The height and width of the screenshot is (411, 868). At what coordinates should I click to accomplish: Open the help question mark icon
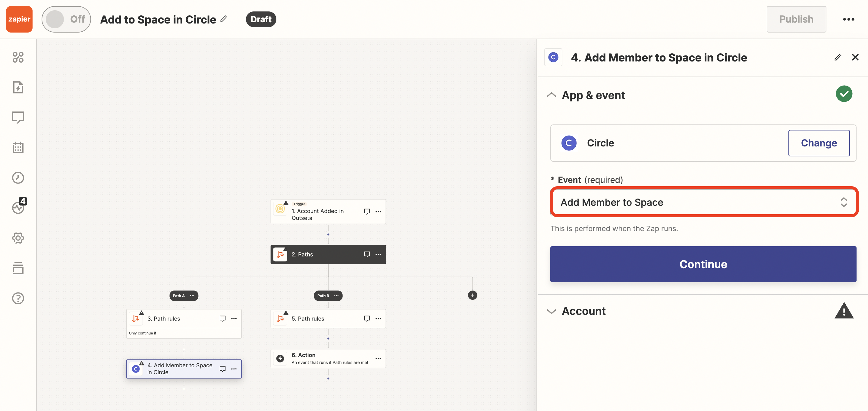point(18,298)
